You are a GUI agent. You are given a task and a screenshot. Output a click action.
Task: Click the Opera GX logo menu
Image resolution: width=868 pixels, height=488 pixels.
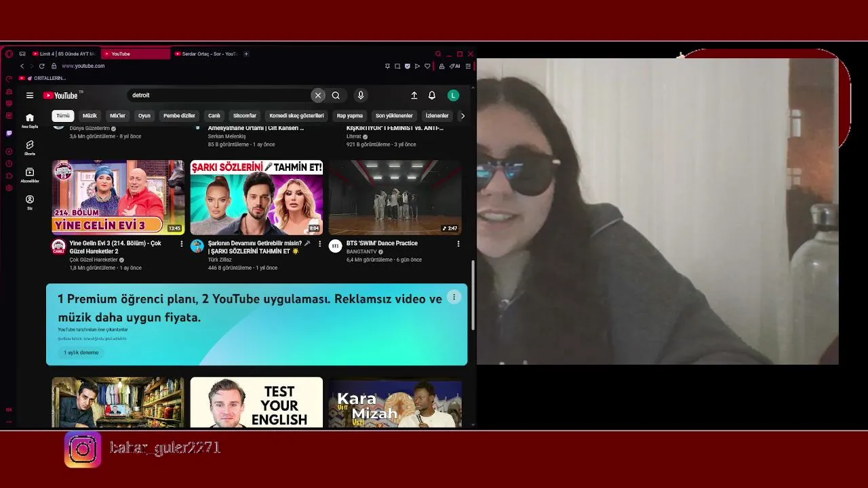tap(9, 54)
